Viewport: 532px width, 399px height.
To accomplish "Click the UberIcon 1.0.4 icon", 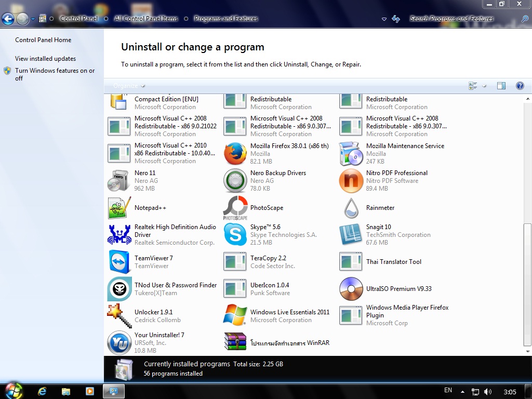I will click(x=235, y=289).
